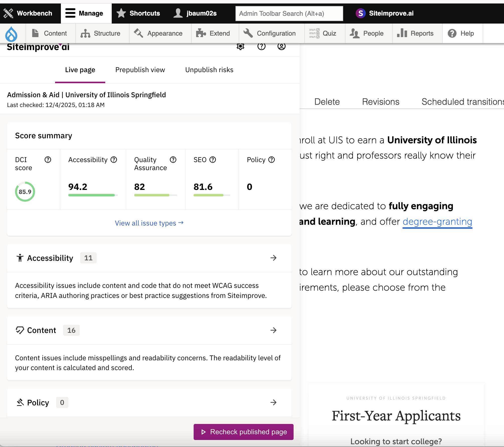The height and width of the screenshot is (447, 504).
Task: Switch to Prepublish view tab
Action: coord(140,70)
